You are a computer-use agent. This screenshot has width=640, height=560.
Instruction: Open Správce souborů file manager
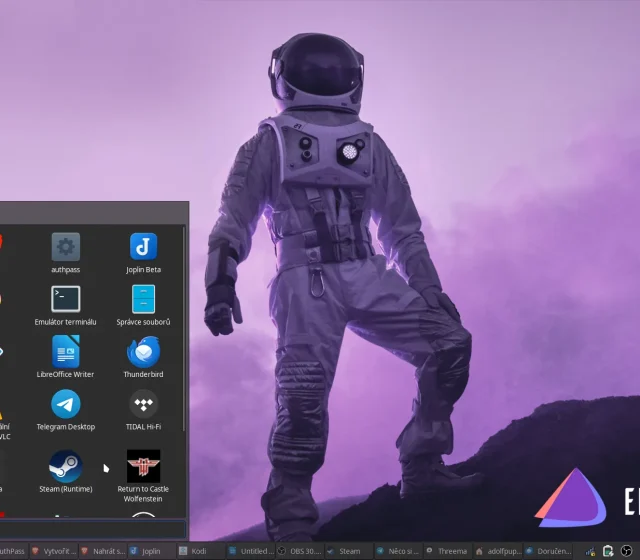(143, 299)
